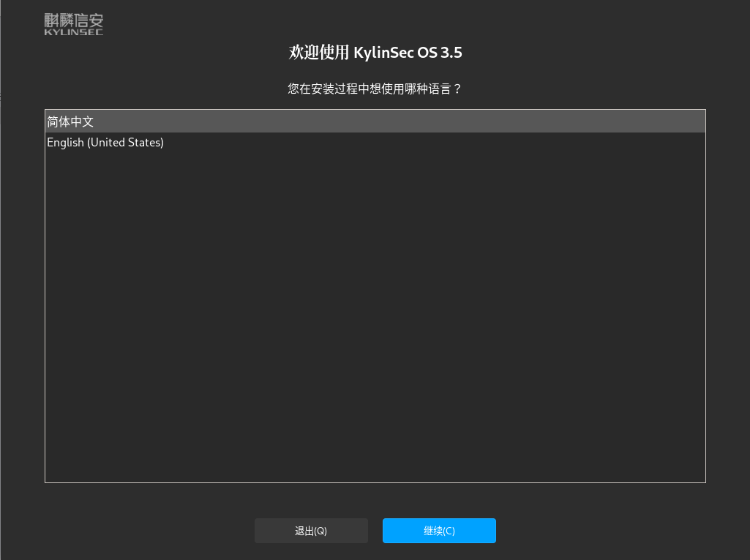The height and width of the screenshot is (560, 750).
Task: Select 简体中文 from the language list
Action: tap(70, 122)
